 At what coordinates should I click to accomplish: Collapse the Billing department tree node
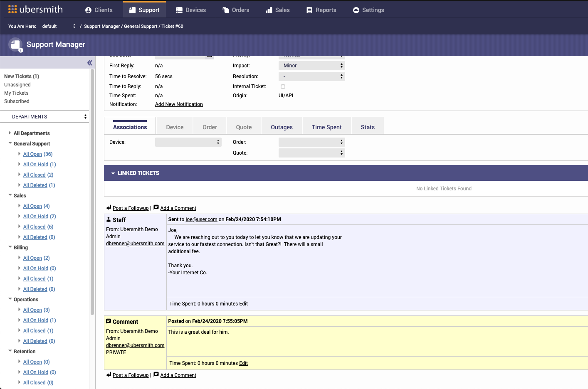(x=10, y=247)
